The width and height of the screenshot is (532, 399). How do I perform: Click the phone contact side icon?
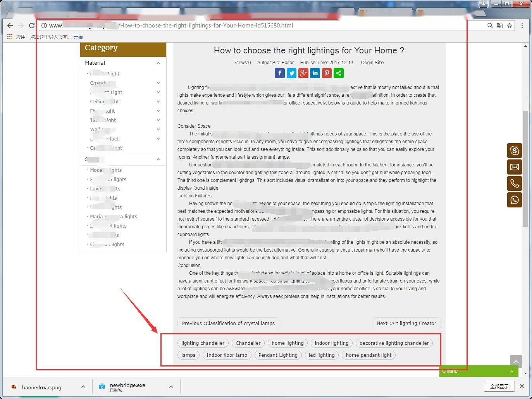514,183
